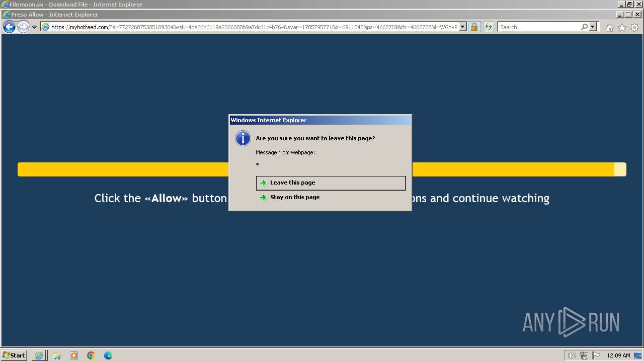
Task: Click the Windows Internet Explorer dialog title
Action: point(269,120)
